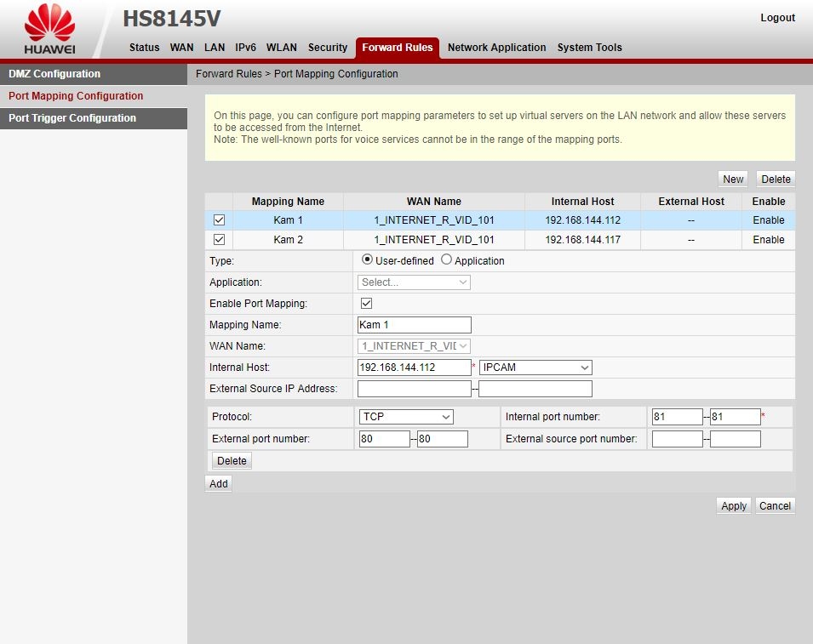Click the External Source IP start field

(x=415, y=389)
